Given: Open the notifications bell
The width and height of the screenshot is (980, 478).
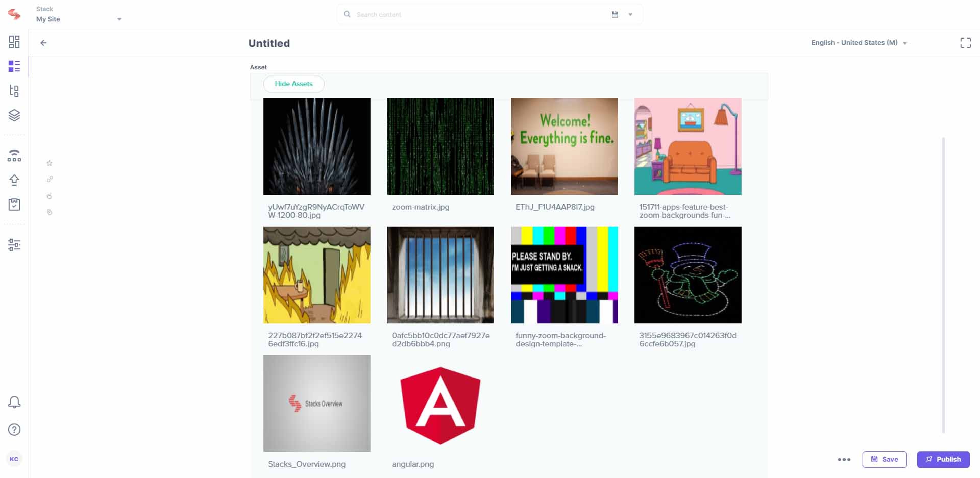Looking at the screenshot, I should click(14, 402).
